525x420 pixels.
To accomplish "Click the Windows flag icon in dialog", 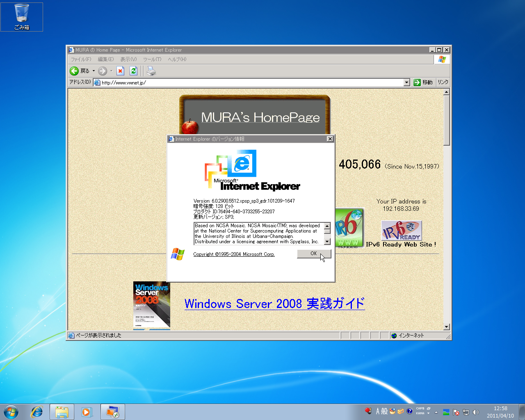I will pos(178,254).
